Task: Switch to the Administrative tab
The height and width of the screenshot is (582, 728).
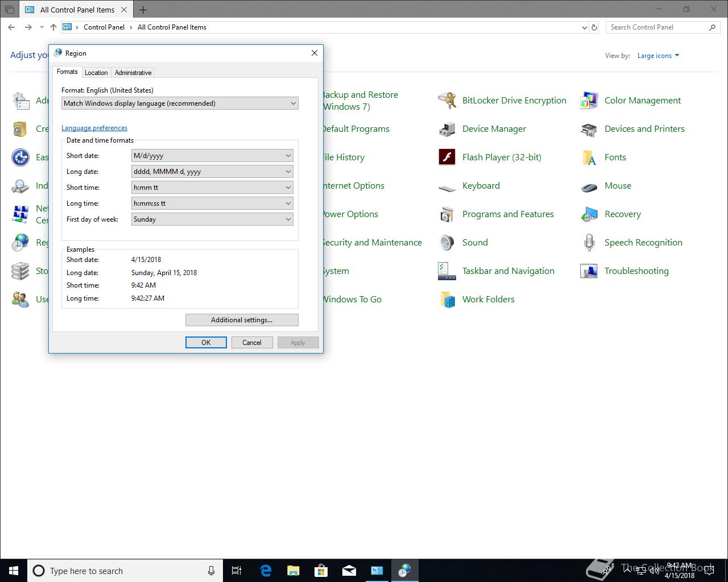Action: (133, 73)
